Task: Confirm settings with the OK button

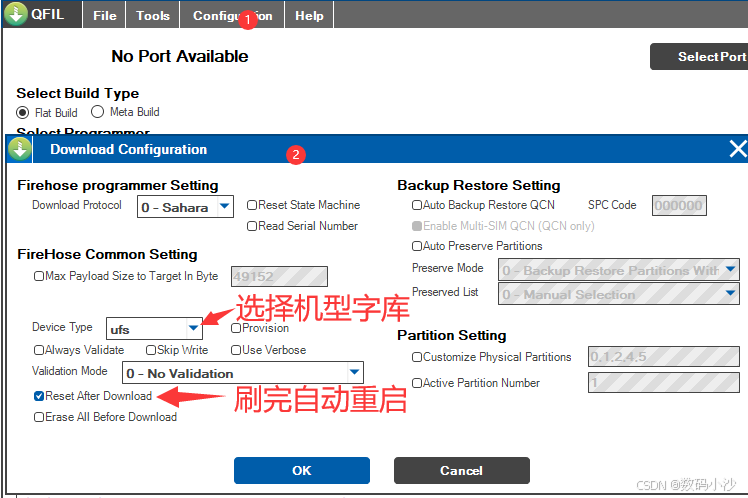Action: point(301,471)
